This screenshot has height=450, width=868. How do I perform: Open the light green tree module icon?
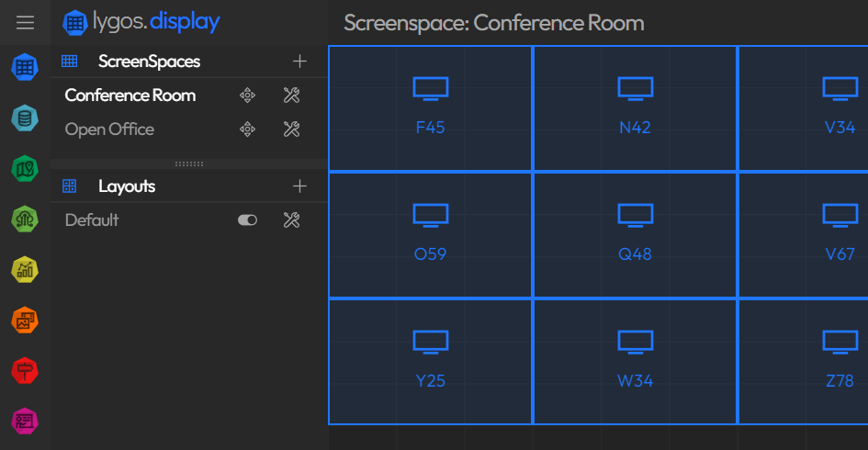coord(25,219)
